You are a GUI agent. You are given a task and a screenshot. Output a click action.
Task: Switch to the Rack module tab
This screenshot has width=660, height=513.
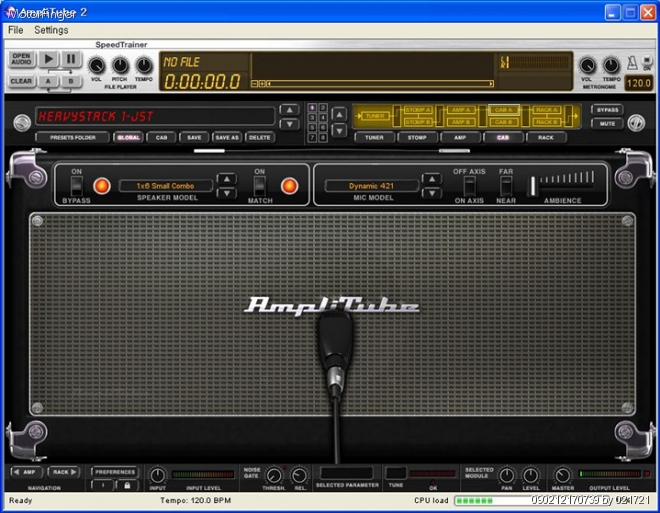(545, 137)
